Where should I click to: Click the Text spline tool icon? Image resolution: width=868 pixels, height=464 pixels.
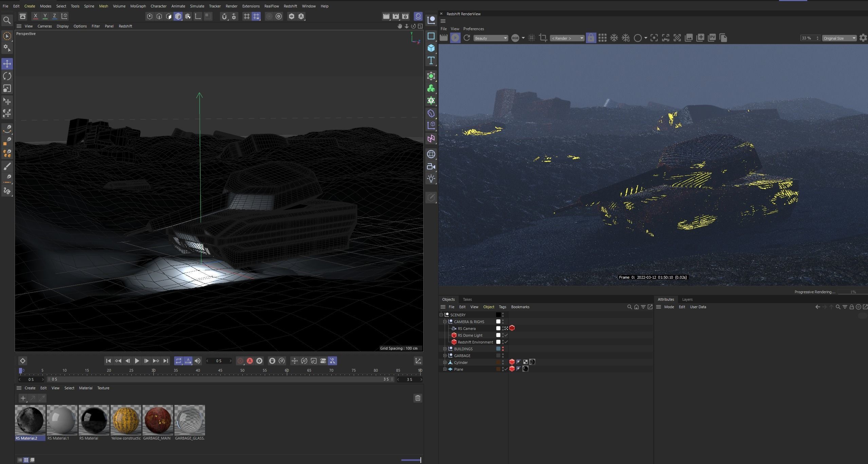click(431, 61)
